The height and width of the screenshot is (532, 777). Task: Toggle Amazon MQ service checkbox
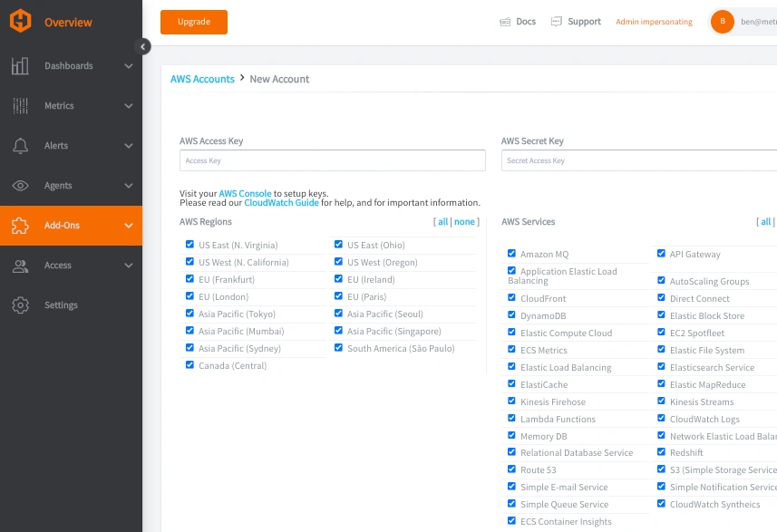[x=512, y=254]
